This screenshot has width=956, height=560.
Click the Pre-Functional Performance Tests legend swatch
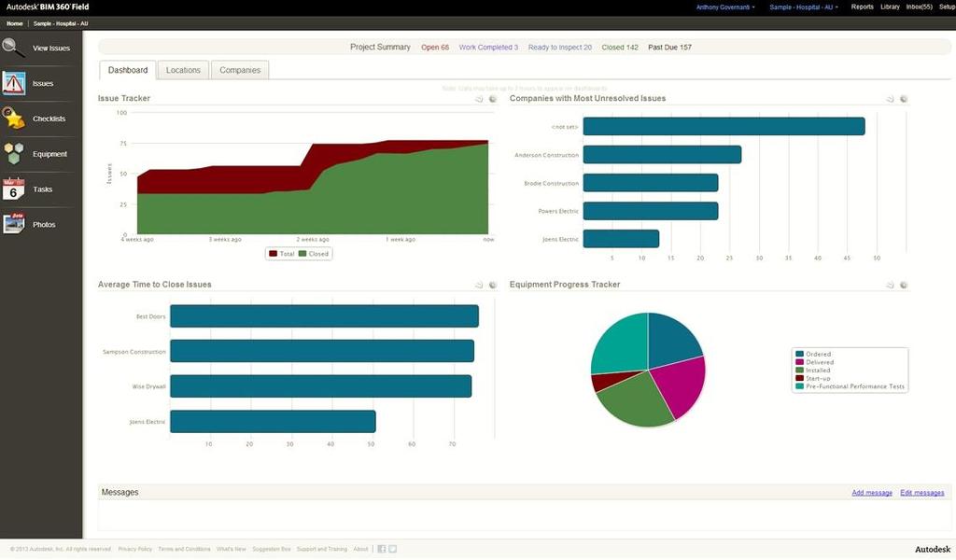[799, 386]
